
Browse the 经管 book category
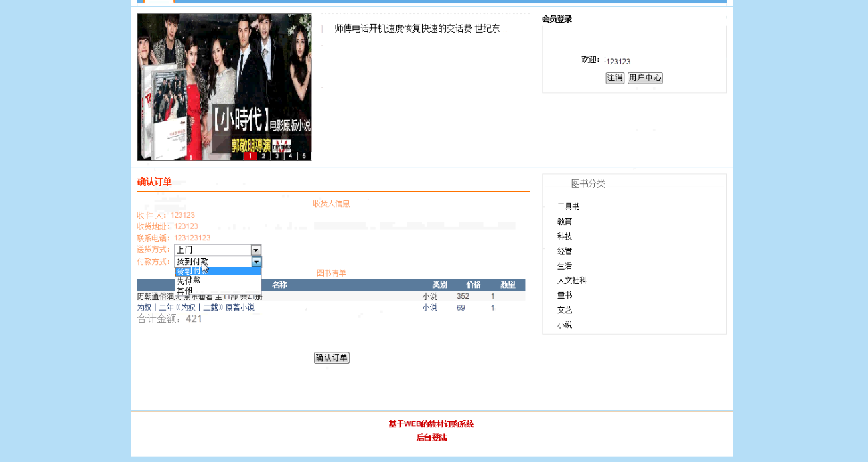pyautogui.click(x=565, y=252)
